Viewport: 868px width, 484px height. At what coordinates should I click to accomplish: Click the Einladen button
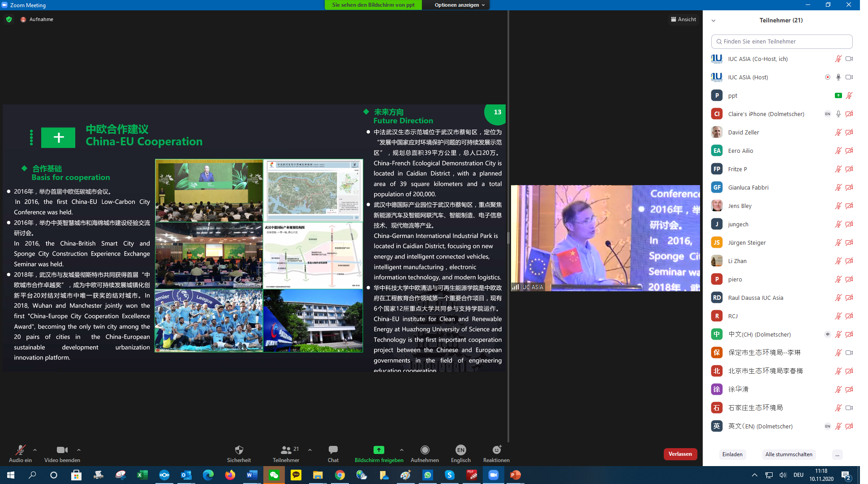point(732,454)
